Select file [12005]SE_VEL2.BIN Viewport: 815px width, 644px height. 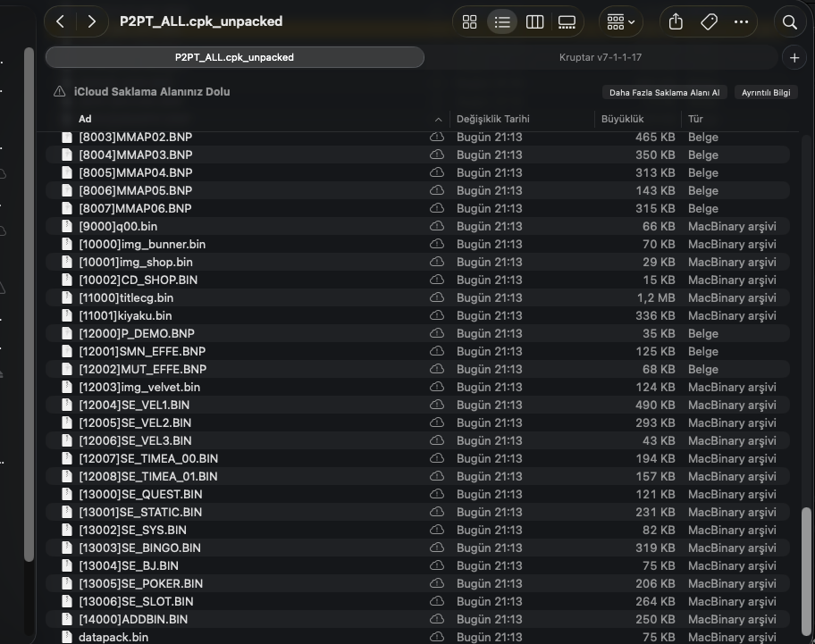pos(418,422)
